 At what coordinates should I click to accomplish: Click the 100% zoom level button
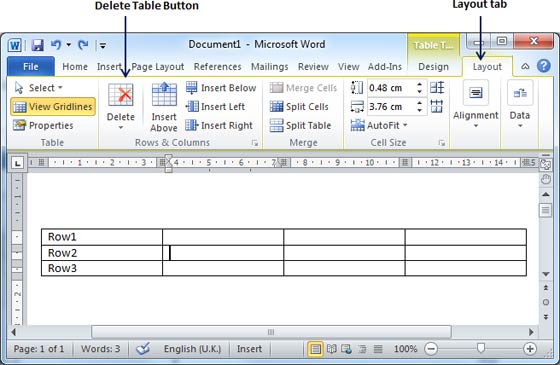click(x=405, y=349)
